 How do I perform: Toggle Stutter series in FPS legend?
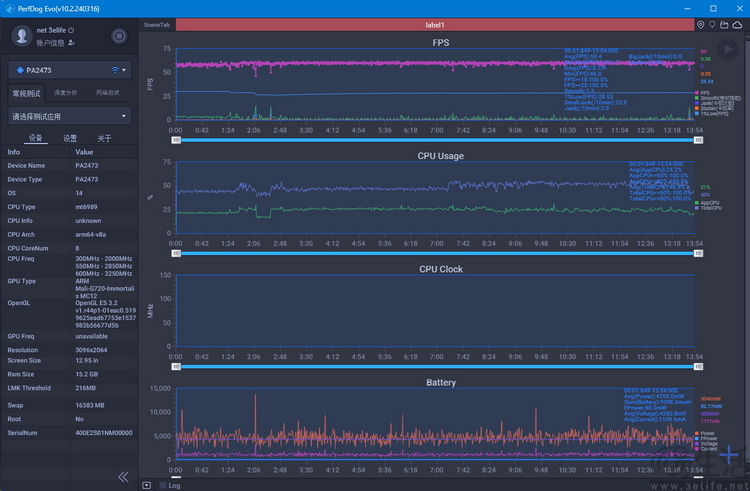[714, 109]
